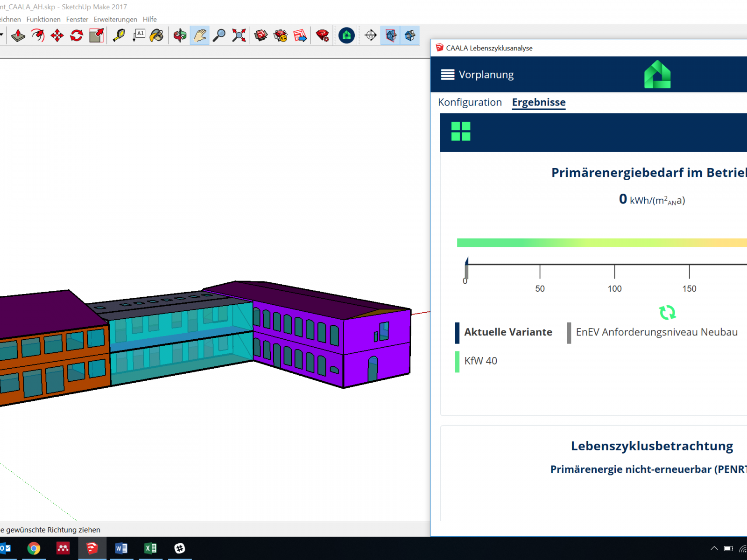Select the Orbit tool
Image resolution: width=747 pixels, height=560 pixels.
pyautogui.click(x=180, y=35)
